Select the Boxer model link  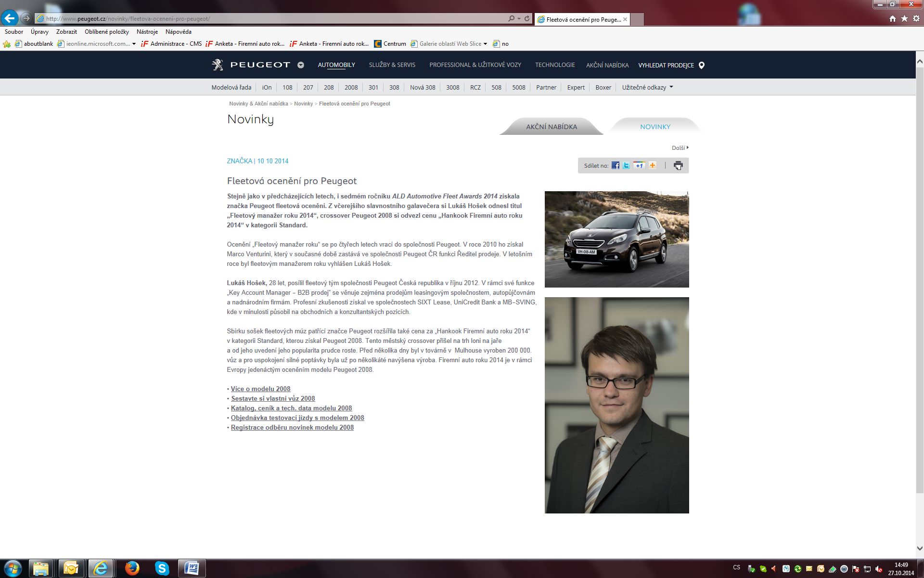click(x=603, y=87)
